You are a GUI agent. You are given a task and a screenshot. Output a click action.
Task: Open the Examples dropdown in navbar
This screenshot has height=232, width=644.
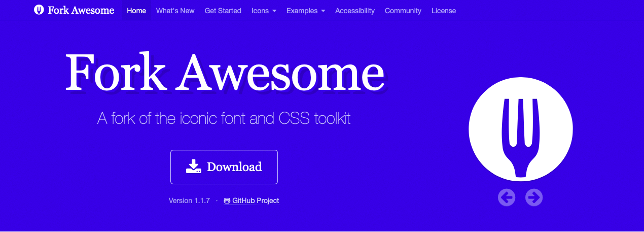[x=305, y=11]
